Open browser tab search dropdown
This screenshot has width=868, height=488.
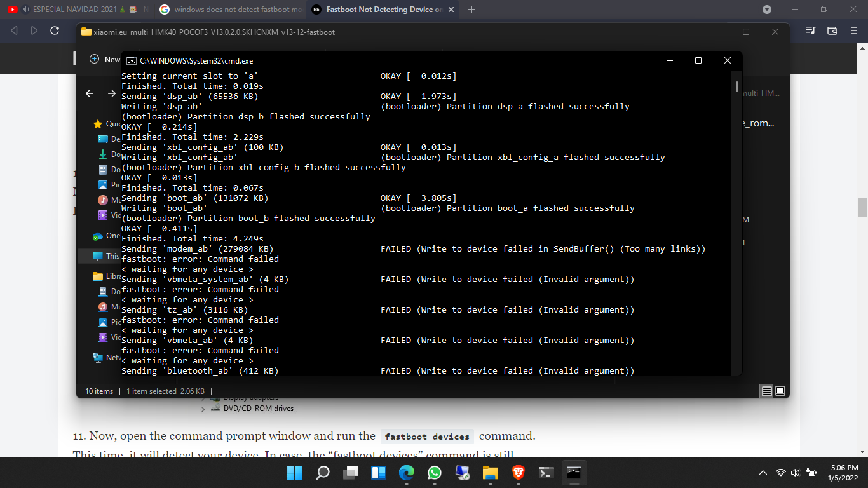(x=767, y=10)
